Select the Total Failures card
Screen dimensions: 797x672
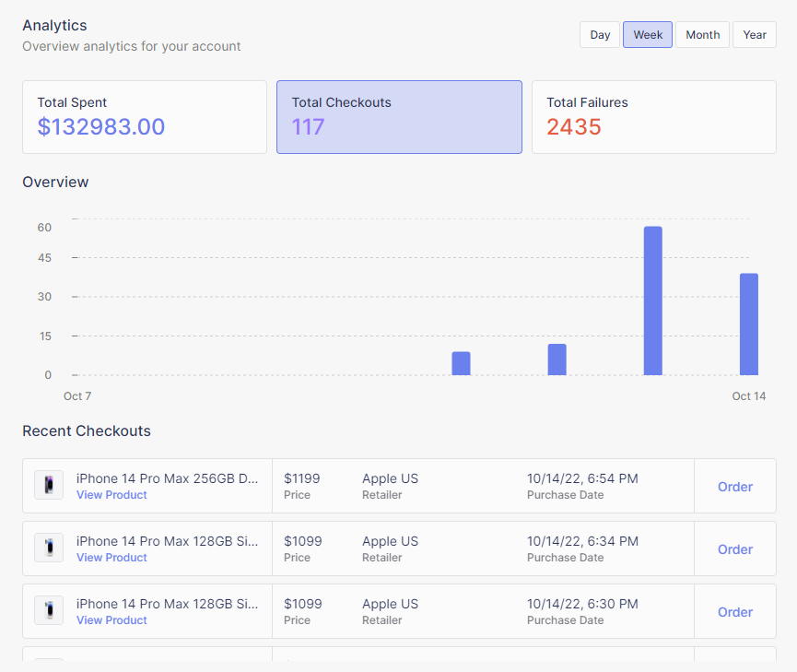pos(653,116)
